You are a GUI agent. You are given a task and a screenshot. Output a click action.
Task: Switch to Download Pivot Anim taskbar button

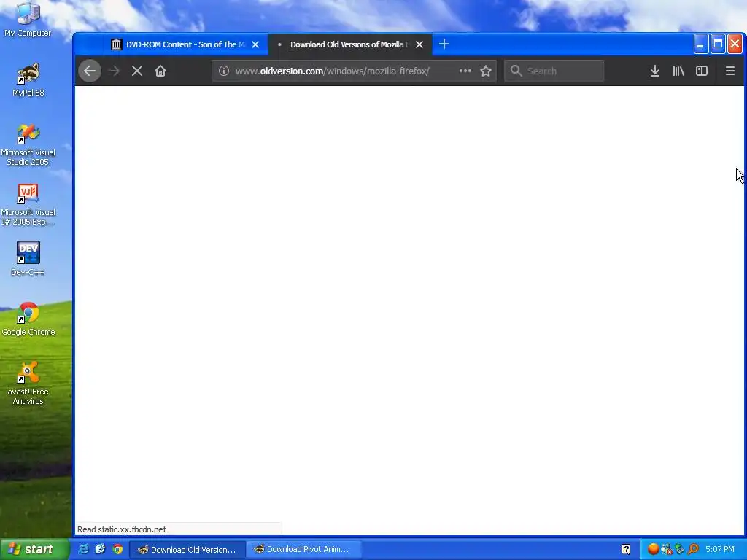304,550
